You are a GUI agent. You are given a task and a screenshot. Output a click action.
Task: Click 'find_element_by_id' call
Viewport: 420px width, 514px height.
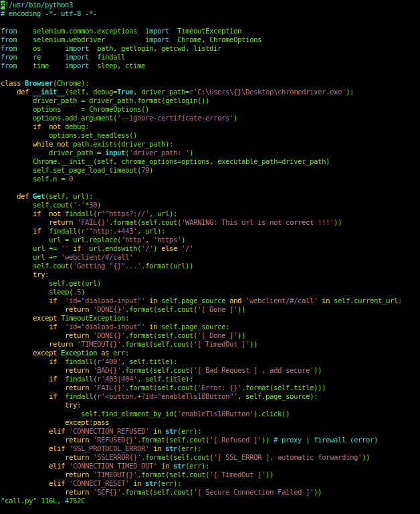point(137,414)
